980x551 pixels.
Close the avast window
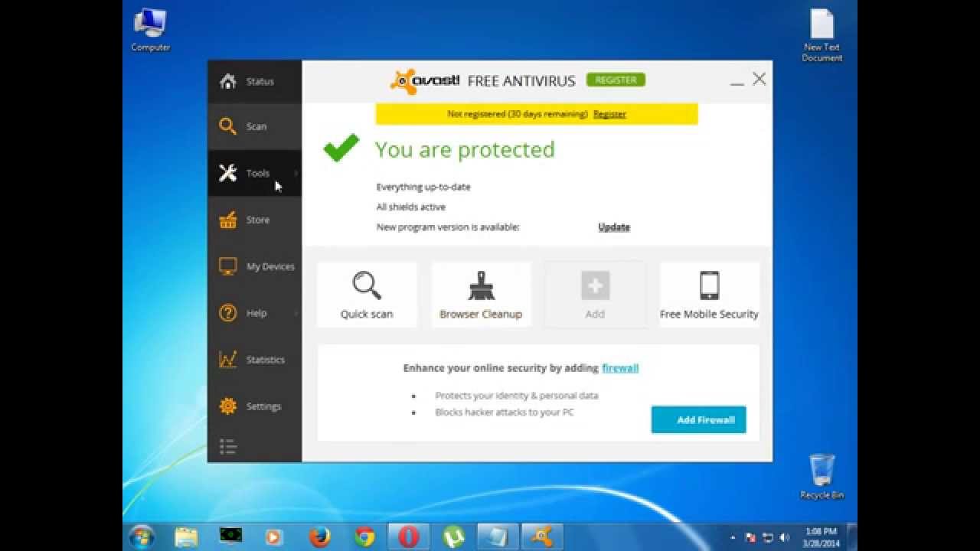pos(759,79)
